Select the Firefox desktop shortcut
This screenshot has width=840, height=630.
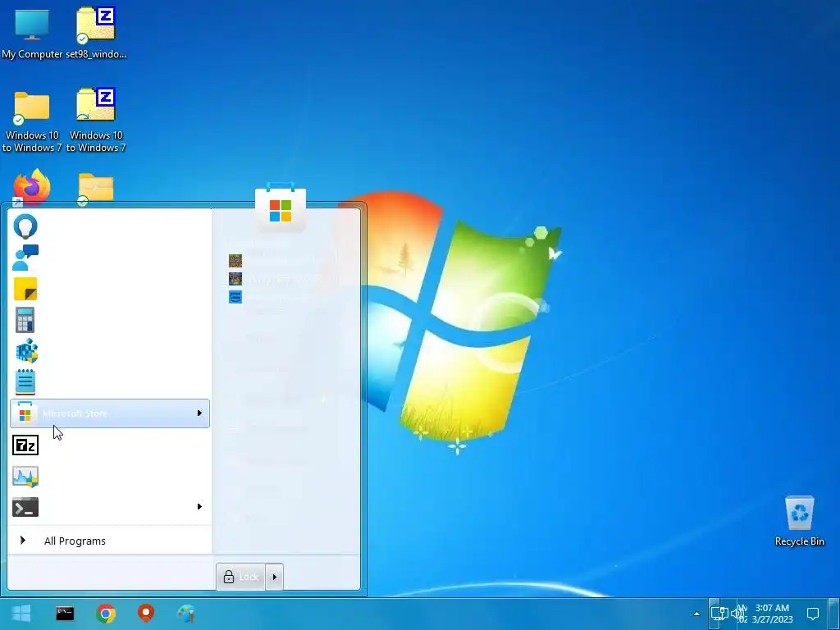click(32, 188)
